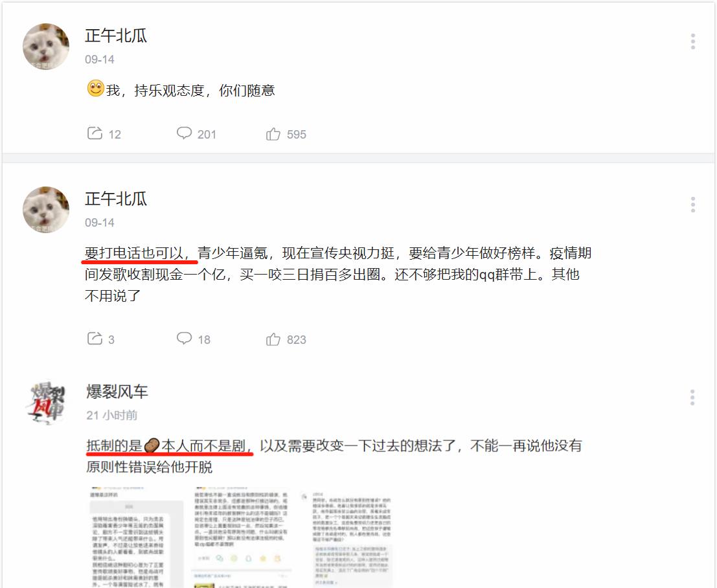Select the share count "12"
This screenshot has height=588, width=717.
point(115,135)
